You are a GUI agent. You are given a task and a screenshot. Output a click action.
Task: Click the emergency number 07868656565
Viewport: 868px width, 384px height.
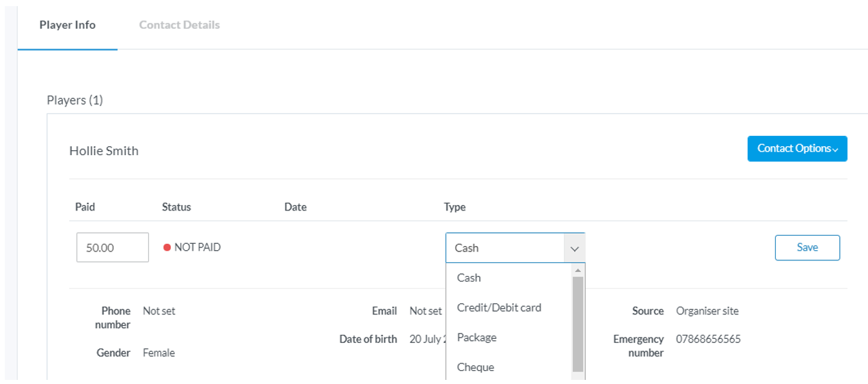coord(708,339)
